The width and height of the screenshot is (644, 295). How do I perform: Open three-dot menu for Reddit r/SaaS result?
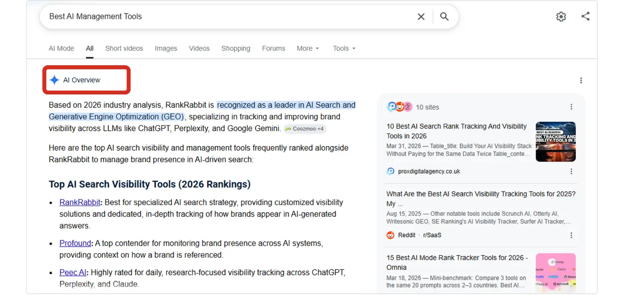[x=571, y=235]
